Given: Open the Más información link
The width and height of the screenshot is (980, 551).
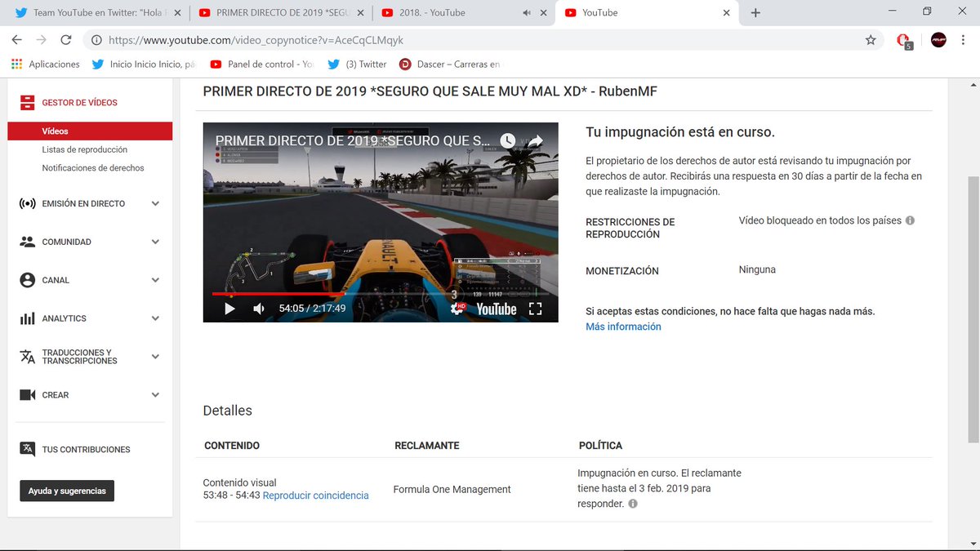Looking at the screenshot, I should coord(623,327).
